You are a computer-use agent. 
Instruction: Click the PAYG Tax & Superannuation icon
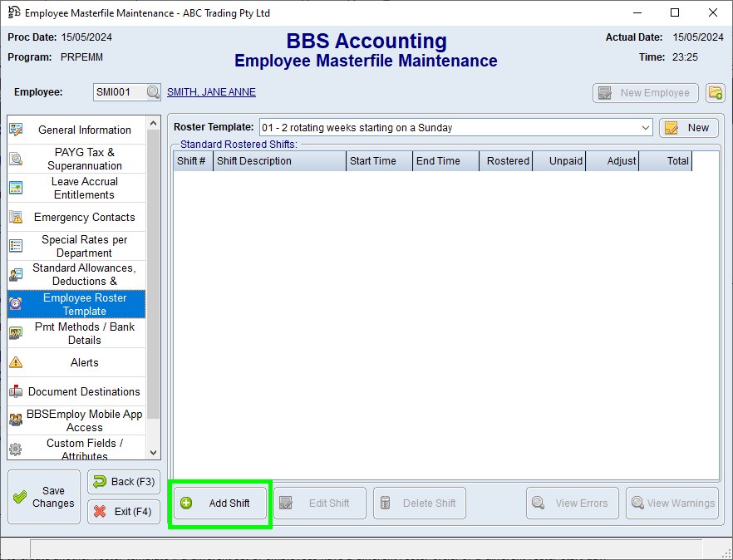[16, 160]
